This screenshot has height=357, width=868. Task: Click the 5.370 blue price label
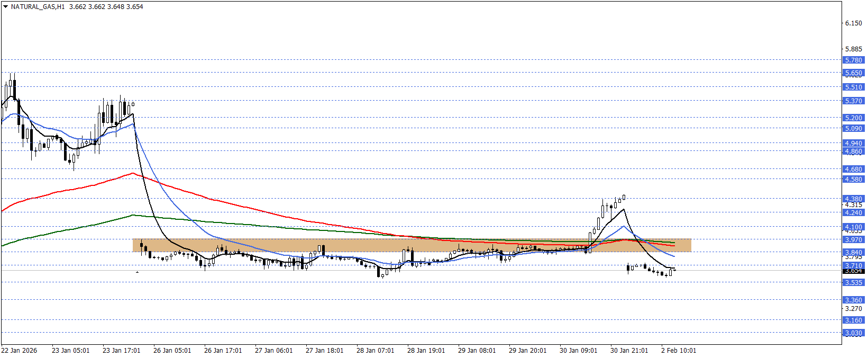tap(853, 101)
